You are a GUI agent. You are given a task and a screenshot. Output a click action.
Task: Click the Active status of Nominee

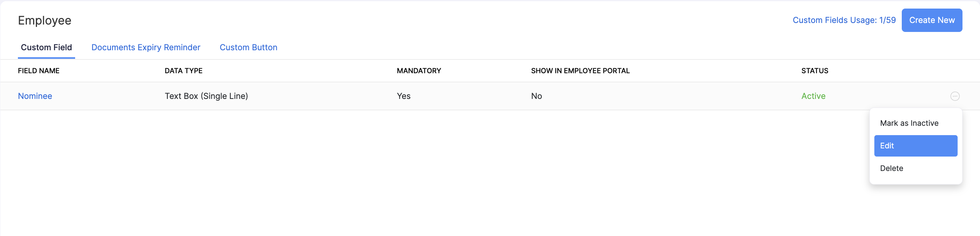pos(813,96)
